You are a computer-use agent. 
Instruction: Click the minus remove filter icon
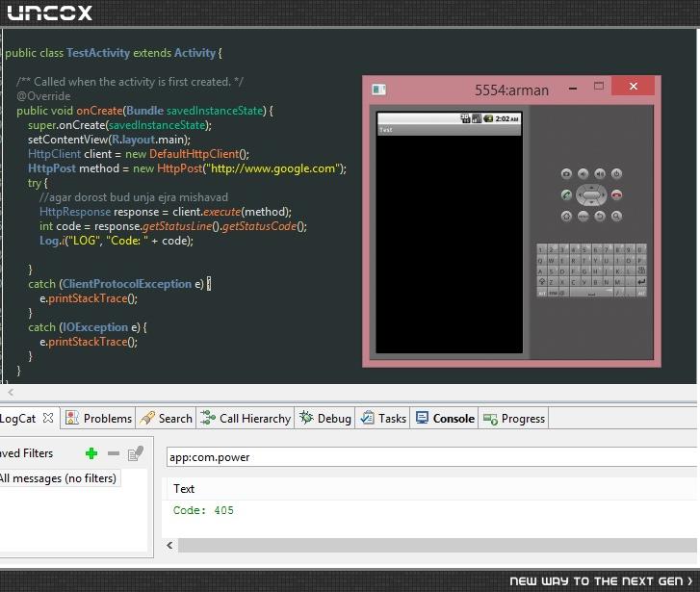[x=114, y=453]
